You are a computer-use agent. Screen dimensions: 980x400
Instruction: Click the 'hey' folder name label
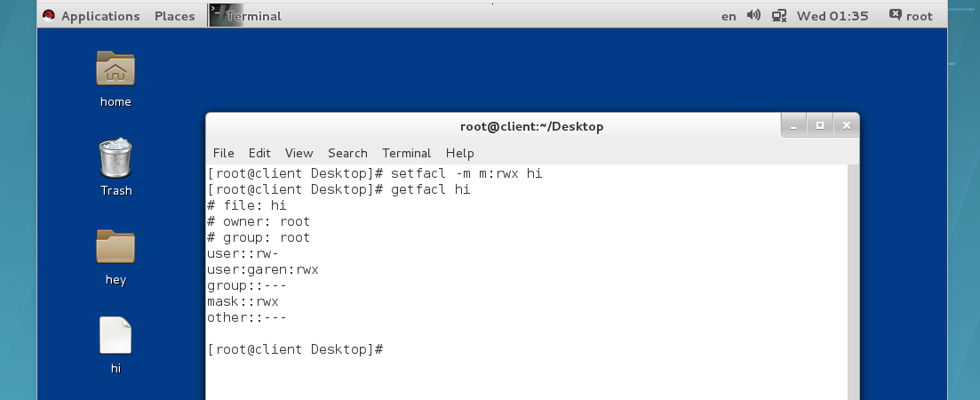tap(115, 280)
